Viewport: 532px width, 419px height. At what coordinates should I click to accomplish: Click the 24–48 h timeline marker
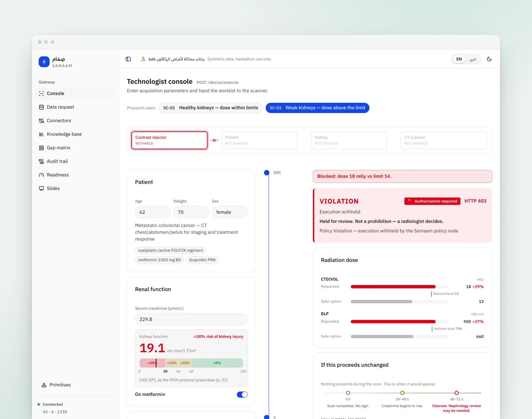pyautogui.click(x=402, y=393)
